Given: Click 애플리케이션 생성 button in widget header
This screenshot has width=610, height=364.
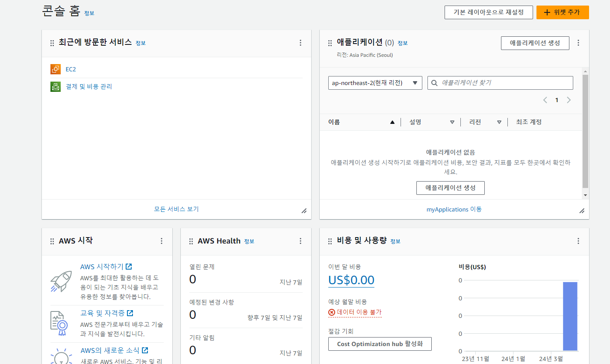Looking at the screenshot, I should (535, 43).
